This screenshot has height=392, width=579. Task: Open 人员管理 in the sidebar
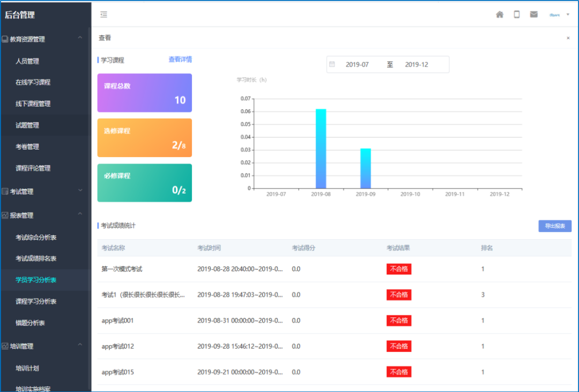[x=27, y=61]
